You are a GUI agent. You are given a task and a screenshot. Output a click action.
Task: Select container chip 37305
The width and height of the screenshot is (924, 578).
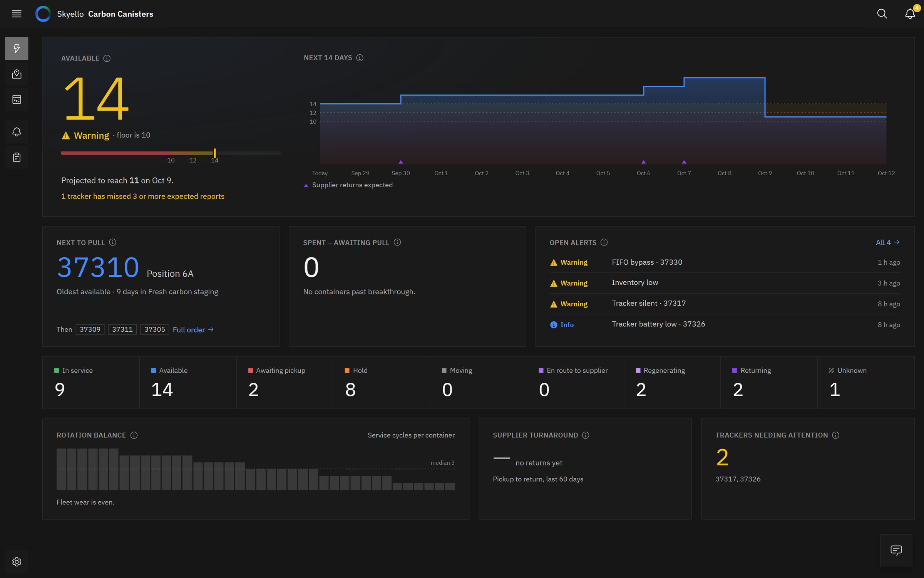pos(154,329)
